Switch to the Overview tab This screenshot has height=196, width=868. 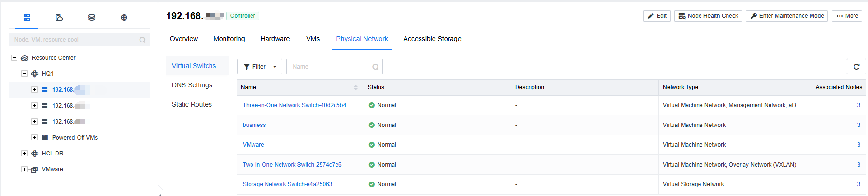[184, 39]
